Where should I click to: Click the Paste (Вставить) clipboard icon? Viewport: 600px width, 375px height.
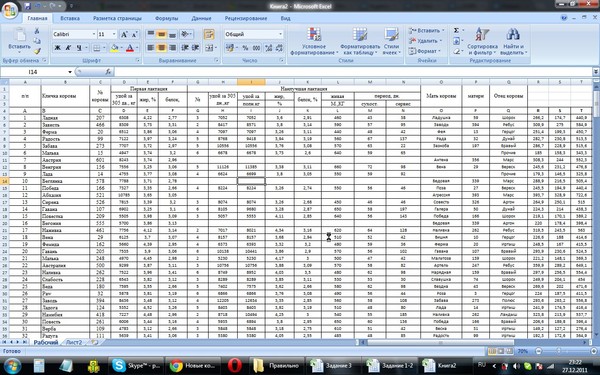pyautogui.click(x=19, y=36)
